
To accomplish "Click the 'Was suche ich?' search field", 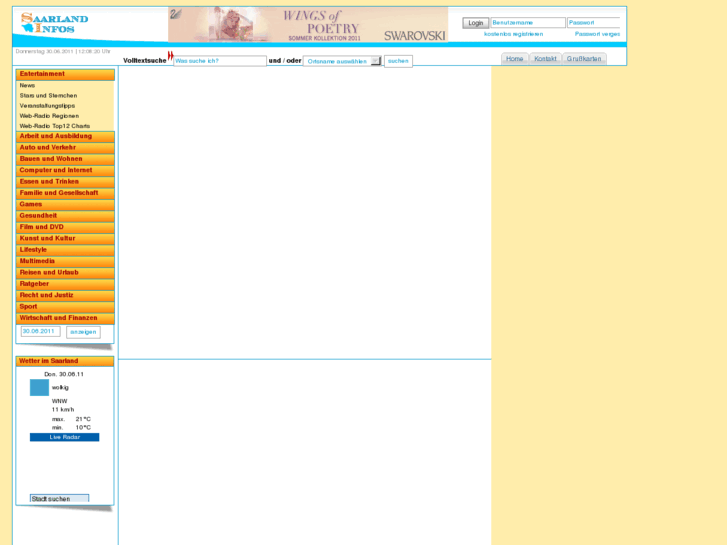I will pyautogui.click(x=219, y=61).
